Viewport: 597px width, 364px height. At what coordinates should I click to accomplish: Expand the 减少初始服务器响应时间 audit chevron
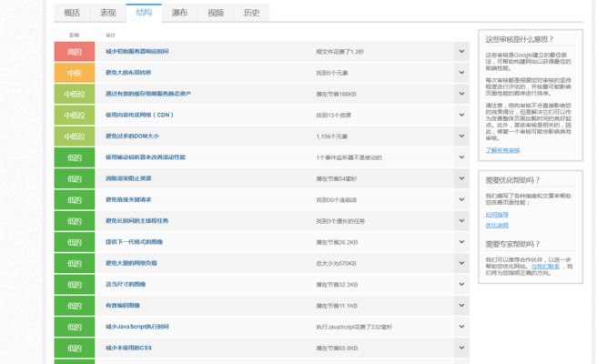tap(461, 52)
